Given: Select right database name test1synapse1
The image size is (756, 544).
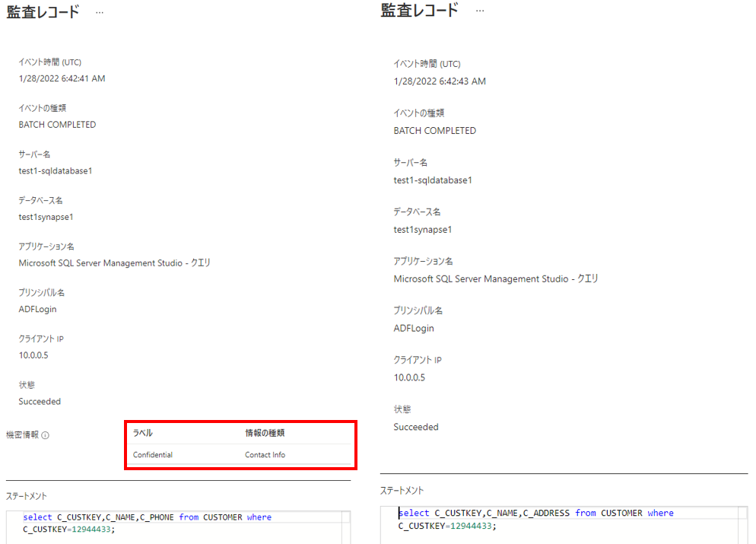Looking at the screenshot, I should [423, 230].
